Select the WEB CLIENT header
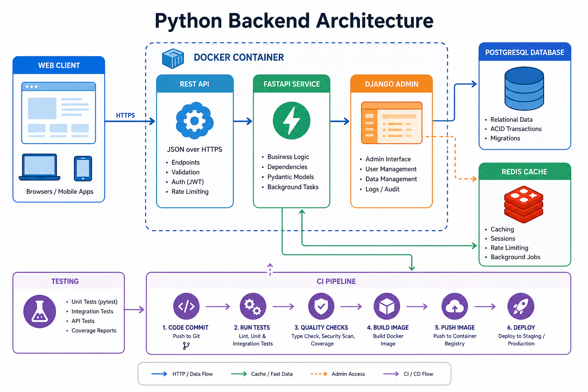 [59, 65]
